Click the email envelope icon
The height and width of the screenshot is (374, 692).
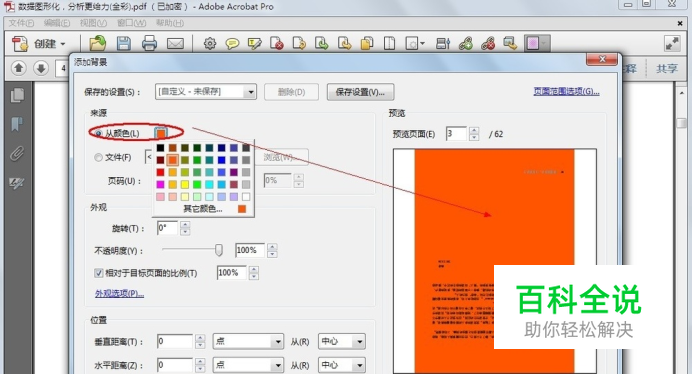(x=175, y=44)
